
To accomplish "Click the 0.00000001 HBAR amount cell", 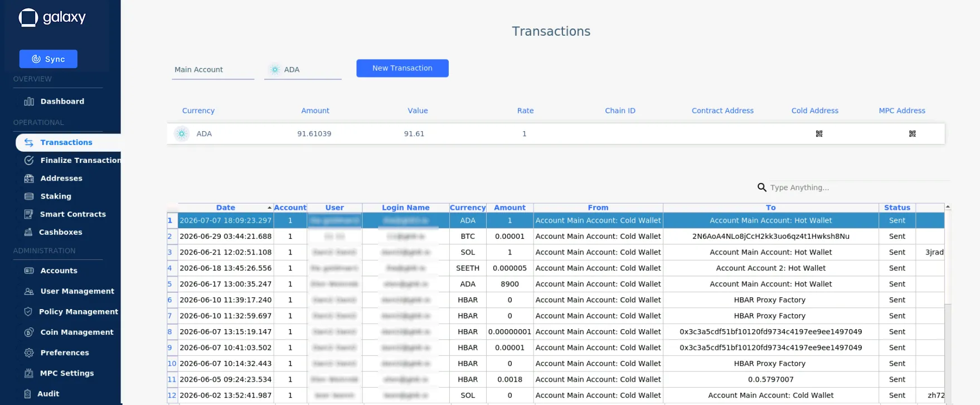I will point(510,332).
